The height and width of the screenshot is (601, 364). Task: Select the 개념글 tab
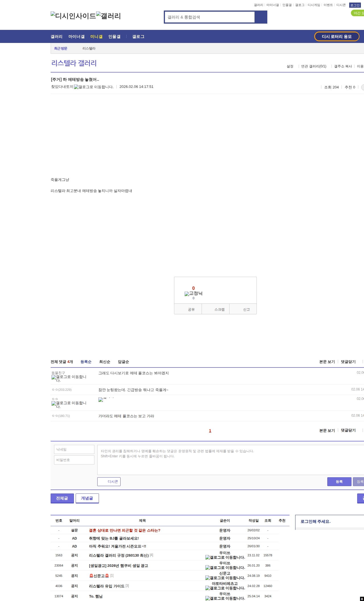pyautogui.click(x=87, y=498)
